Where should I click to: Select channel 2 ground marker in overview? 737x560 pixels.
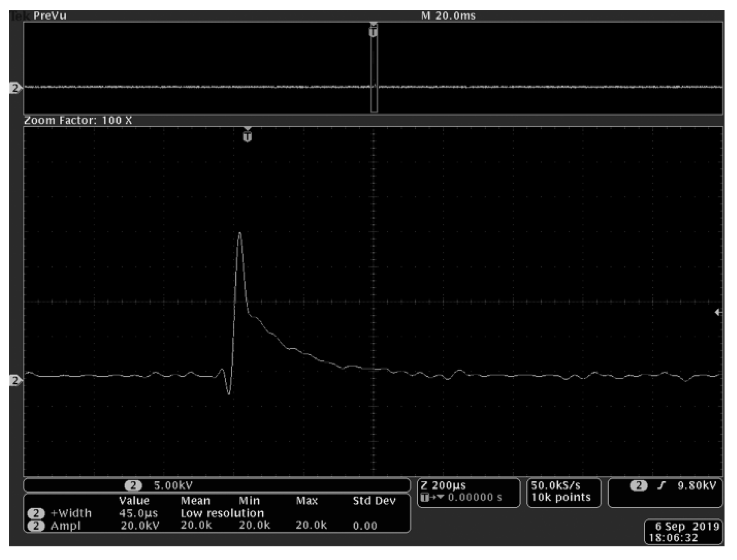pos(15,88)
